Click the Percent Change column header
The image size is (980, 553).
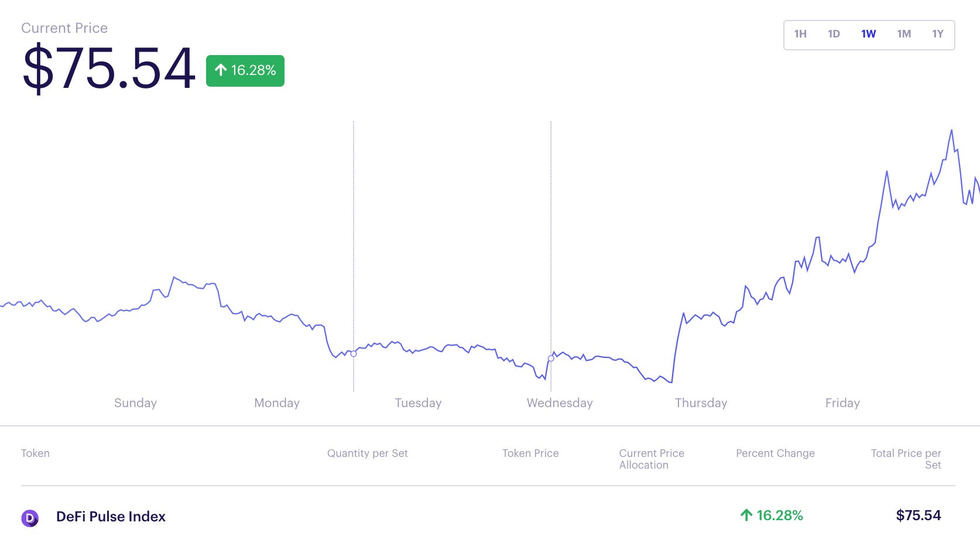(x=775, y=453)
